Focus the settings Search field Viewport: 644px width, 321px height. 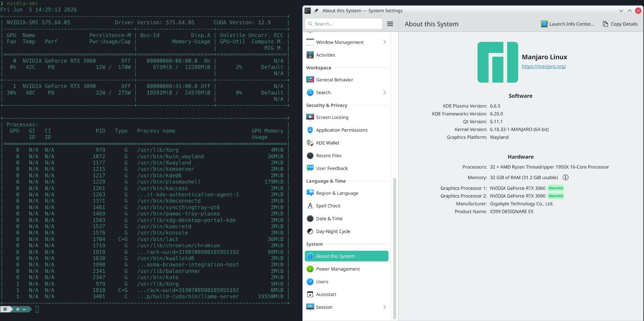click(343, 24)
